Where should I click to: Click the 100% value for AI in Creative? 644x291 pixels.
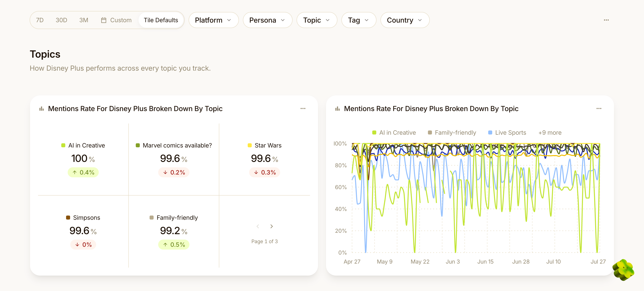[83, 158]
